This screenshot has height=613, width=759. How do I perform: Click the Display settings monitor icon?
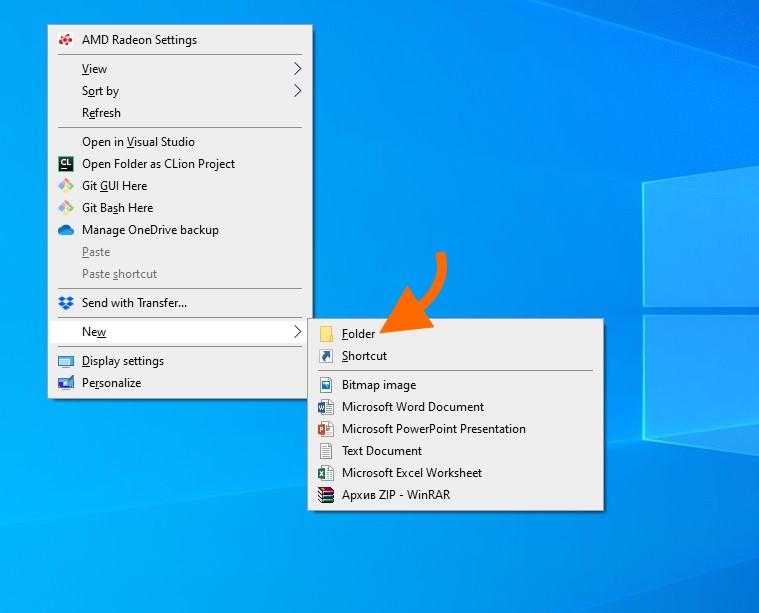tap(65, 361)
